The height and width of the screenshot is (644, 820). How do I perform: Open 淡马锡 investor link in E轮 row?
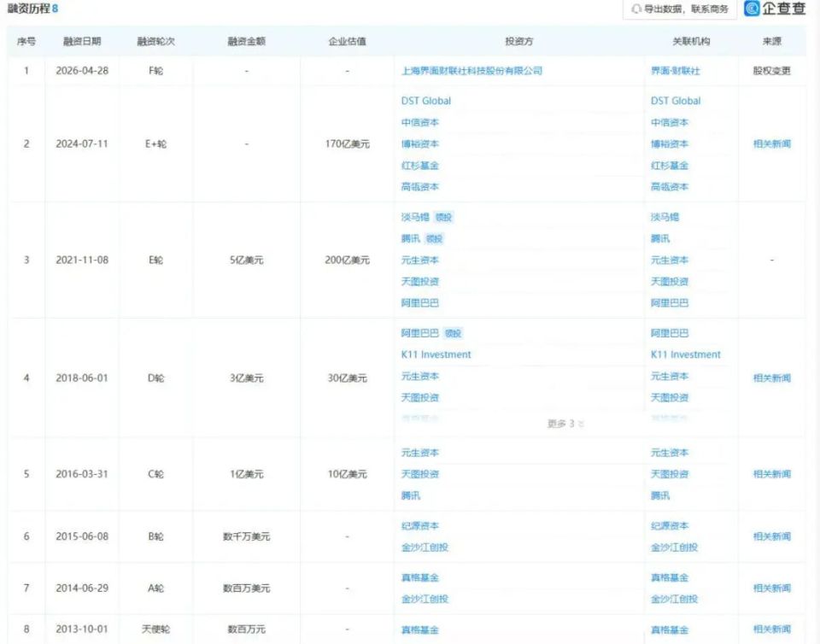pyautogui.click(x=415, y=217)
